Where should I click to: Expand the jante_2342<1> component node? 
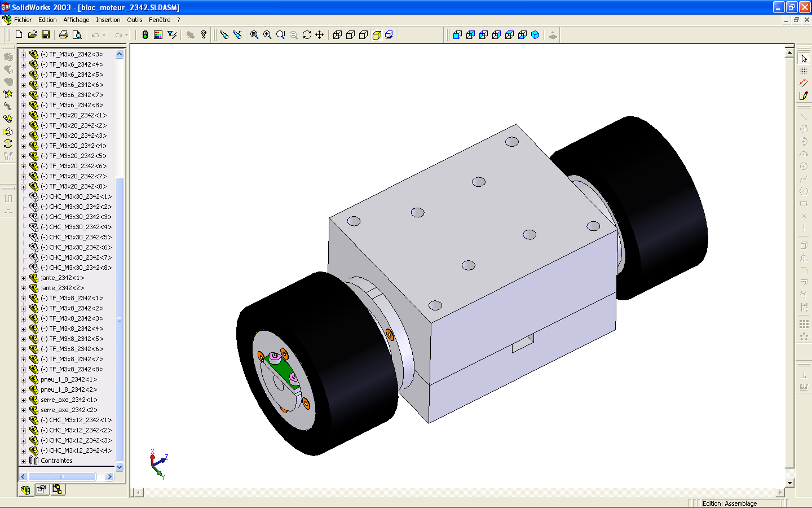point(24,278)
